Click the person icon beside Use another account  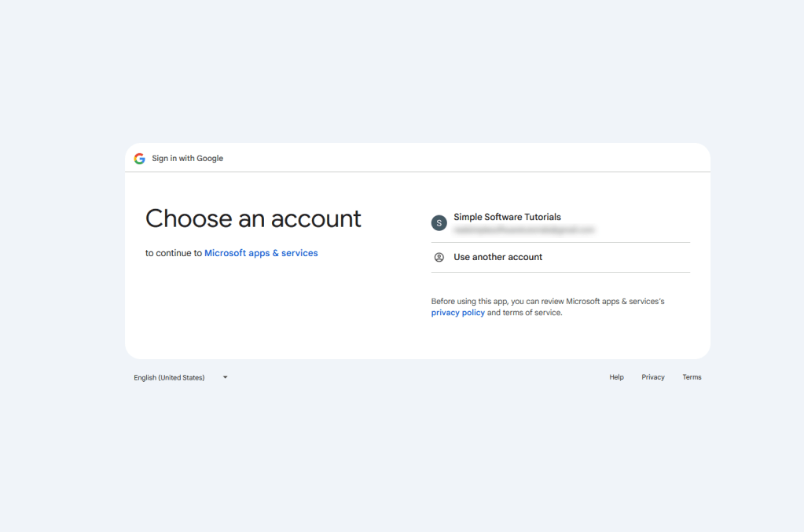point(439,257)
